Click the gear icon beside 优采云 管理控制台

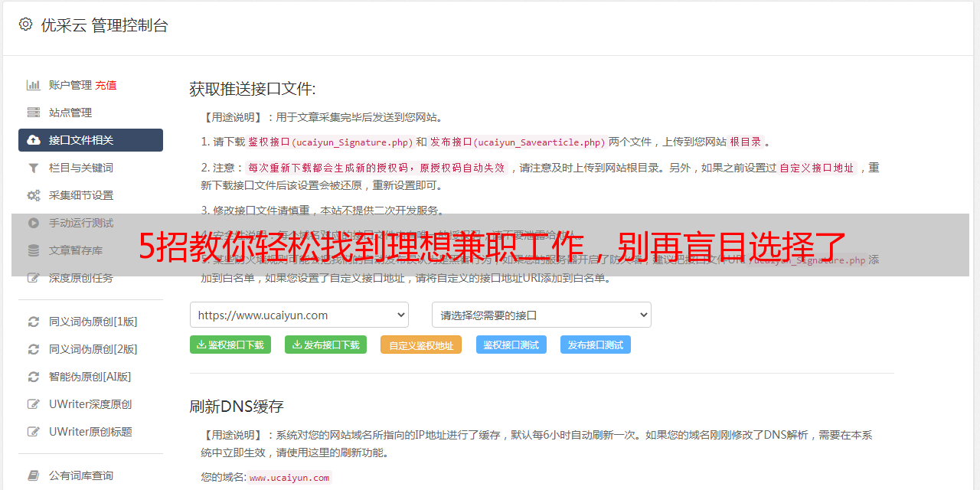pos(25,24)
